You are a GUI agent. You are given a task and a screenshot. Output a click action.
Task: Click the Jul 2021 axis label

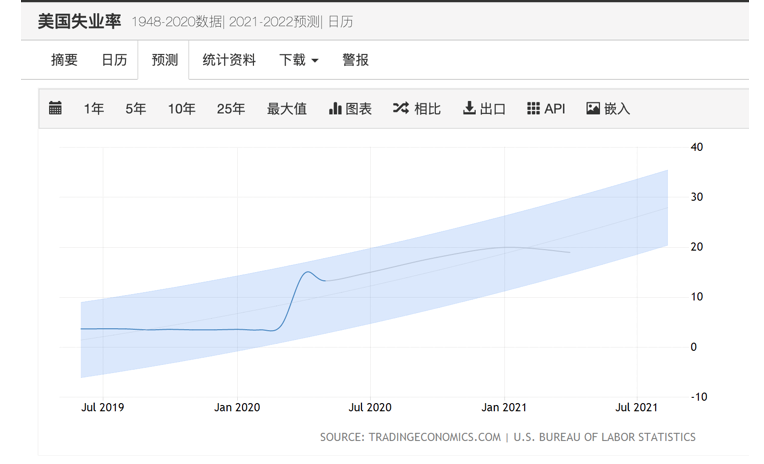click(x=636, y=407)
